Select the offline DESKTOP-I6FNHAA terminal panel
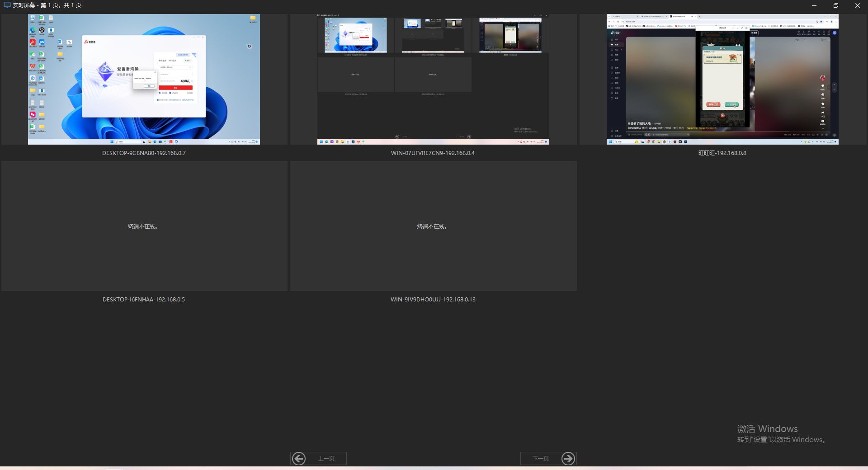 (x=144, y=226)
